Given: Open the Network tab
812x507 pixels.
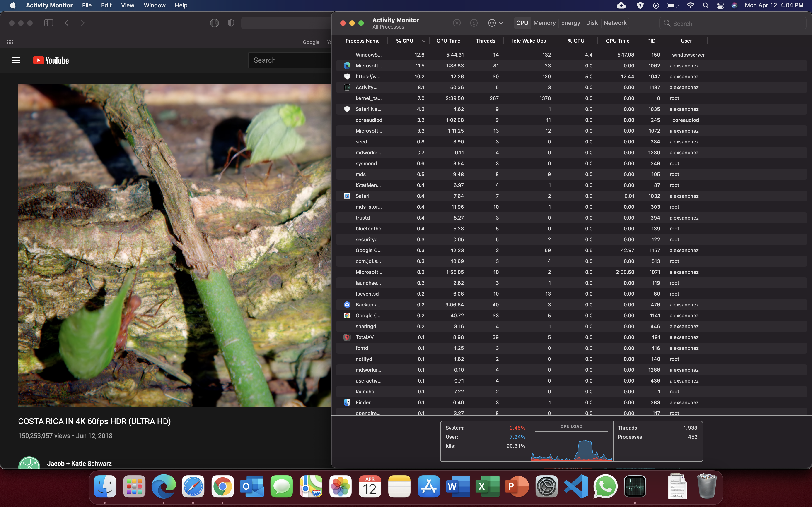Looking at the screenshot, I should tap(615, 23).
